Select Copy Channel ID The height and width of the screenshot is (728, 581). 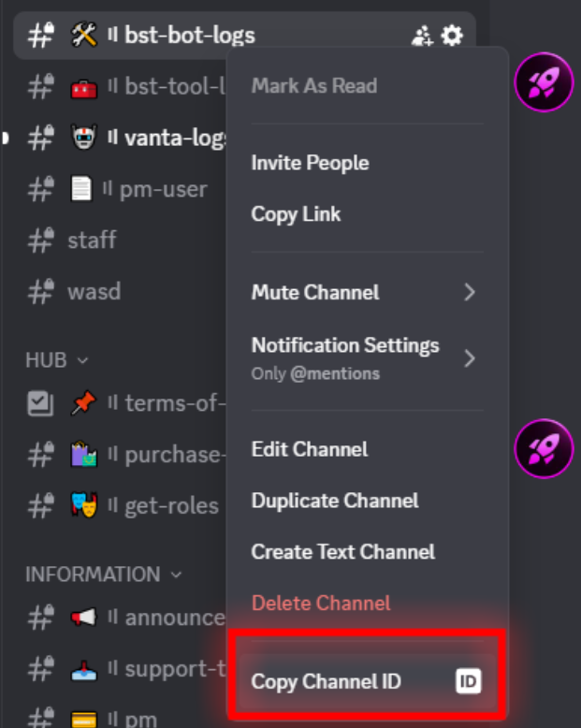click(x=326, y=681)
